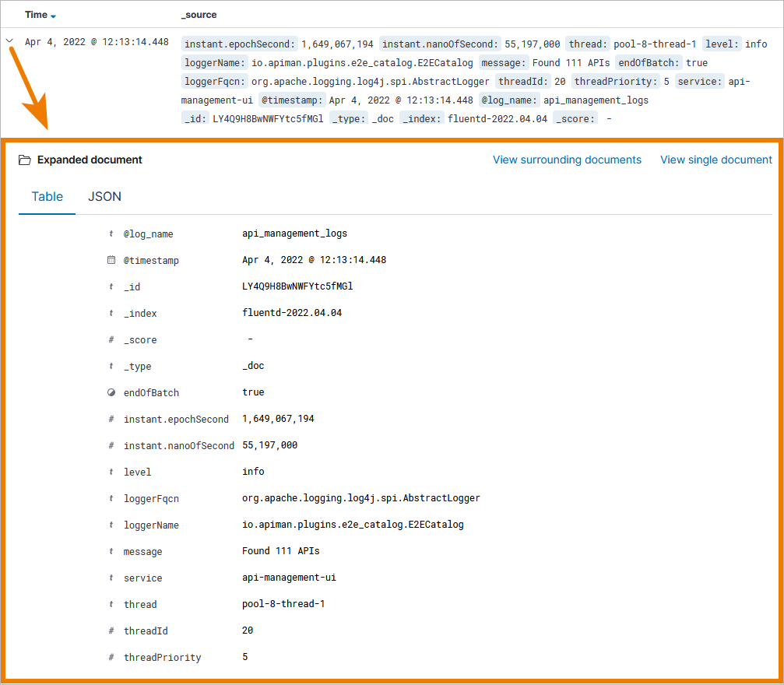The height and width of the screenshot is (685, 784).
Task: Click the text type icon beside _id
Action: point(111,286)
